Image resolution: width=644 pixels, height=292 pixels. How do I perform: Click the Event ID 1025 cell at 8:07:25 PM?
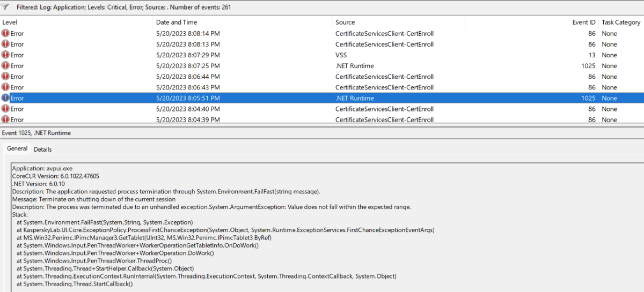(x=588, y=66)
